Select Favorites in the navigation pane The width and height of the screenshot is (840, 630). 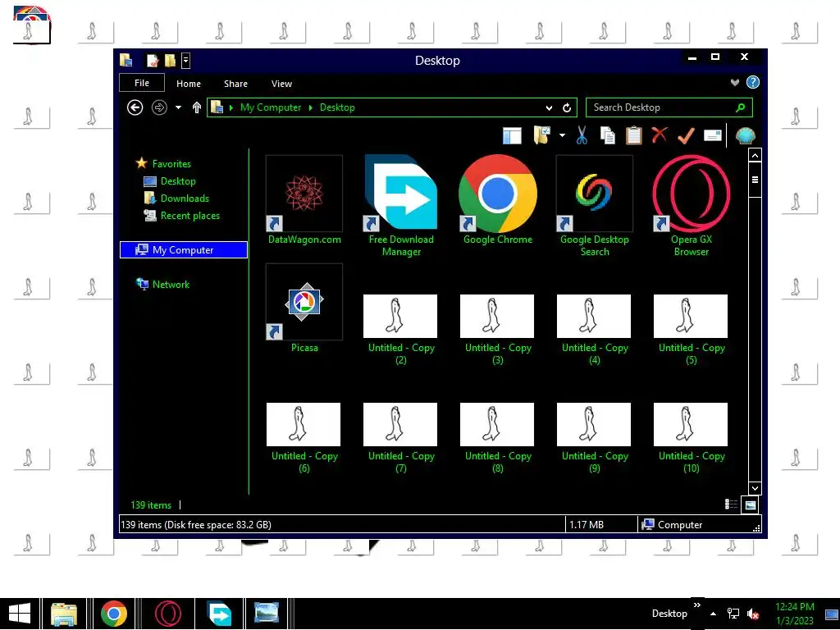tap(171, 164)
